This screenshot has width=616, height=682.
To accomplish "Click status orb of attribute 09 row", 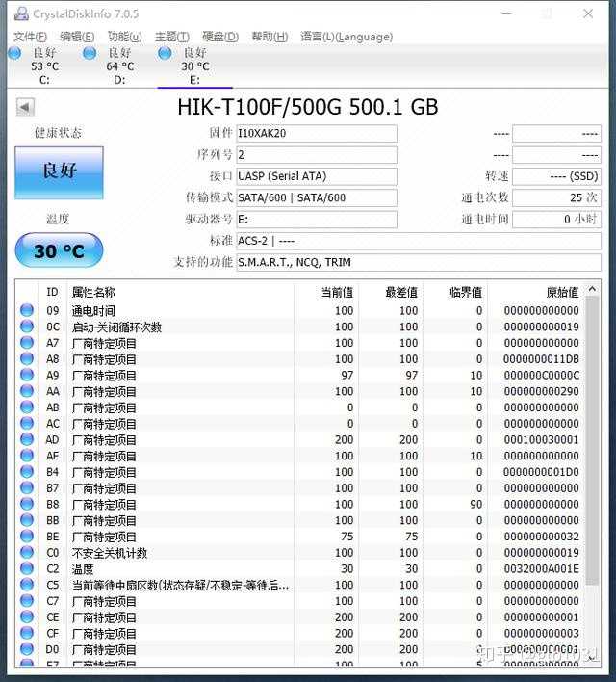I will (x=27, y=310).
